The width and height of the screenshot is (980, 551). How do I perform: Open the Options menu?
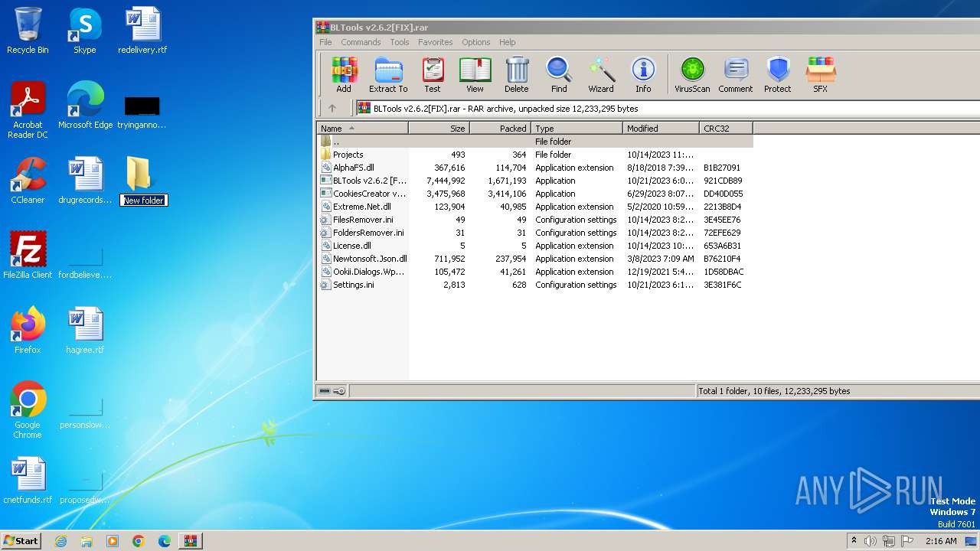475,42
